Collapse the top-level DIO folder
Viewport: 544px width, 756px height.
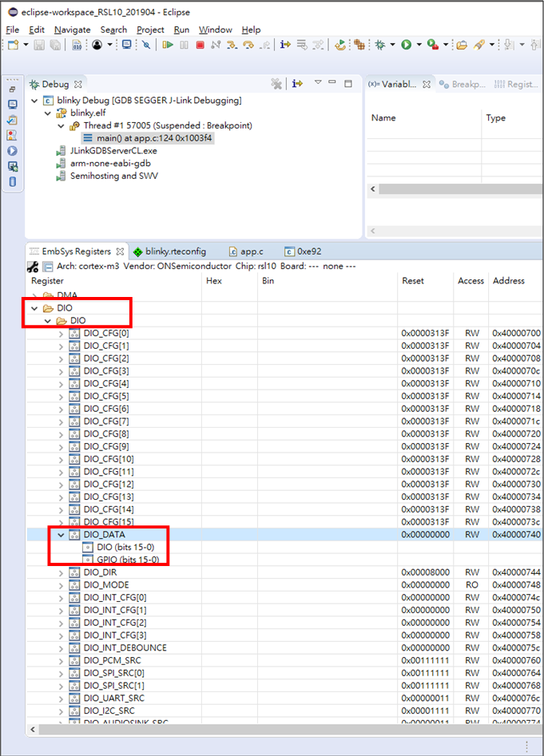click(34, 308)
